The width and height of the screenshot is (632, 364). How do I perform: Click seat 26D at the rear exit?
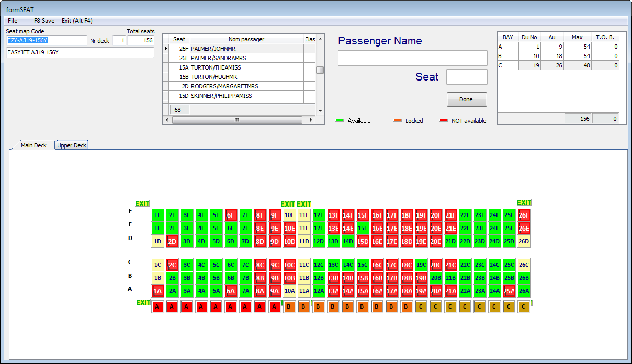pyautogui.click(x=524, y=241)
